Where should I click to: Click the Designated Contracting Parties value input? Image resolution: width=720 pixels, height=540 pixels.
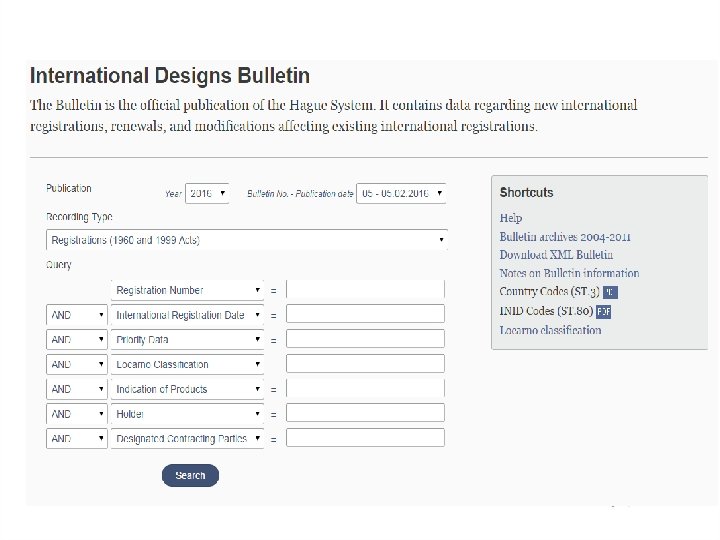tap(365, 438)
